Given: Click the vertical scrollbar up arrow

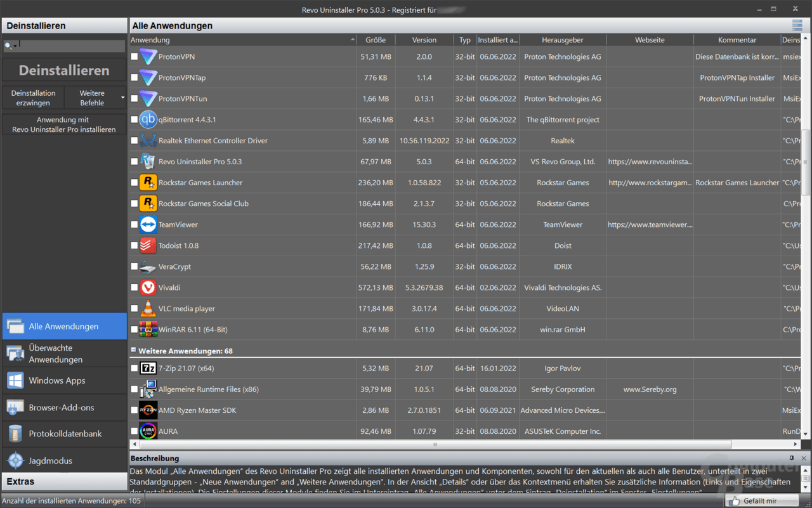Looking at the screenshot, I should pos(806,39).
